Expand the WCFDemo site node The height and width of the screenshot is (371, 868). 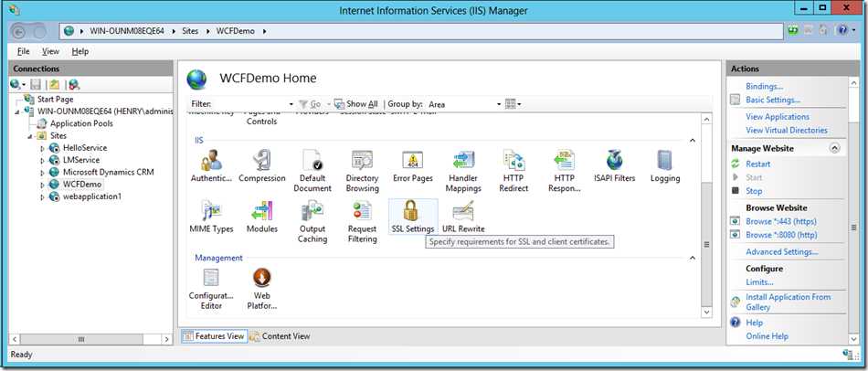pos(43,185)
